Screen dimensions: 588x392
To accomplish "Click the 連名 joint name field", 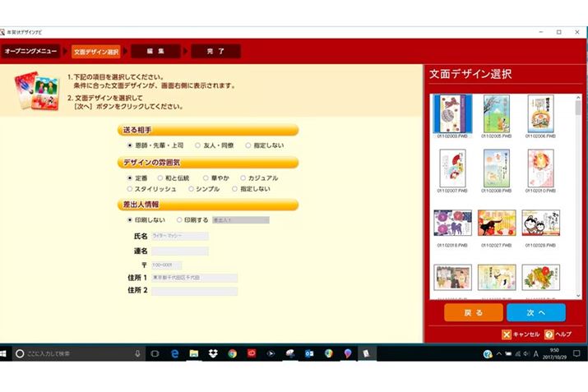I will click(x=180, y=251).
